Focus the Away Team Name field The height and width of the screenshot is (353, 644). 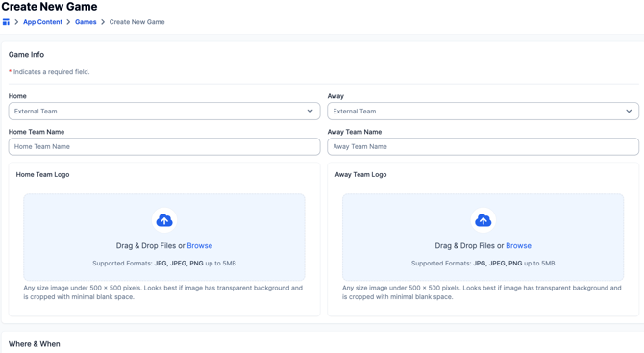point(483,147)
